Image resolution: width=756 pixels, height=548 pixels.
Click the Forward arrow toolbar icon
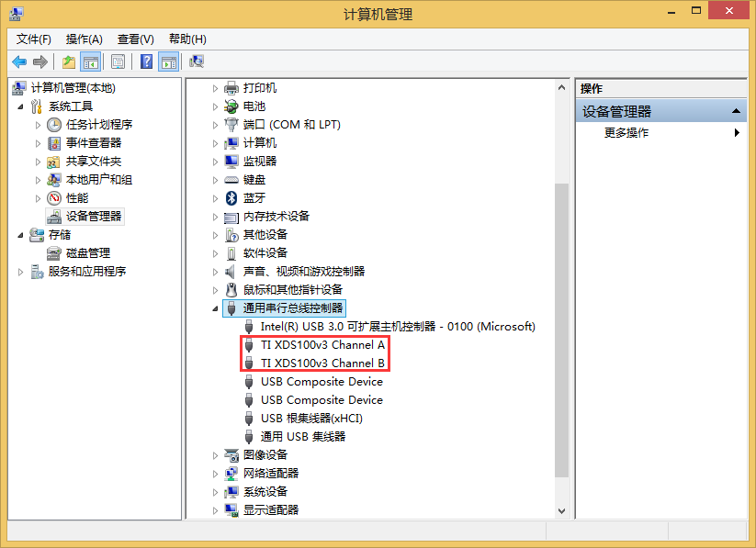40,62
